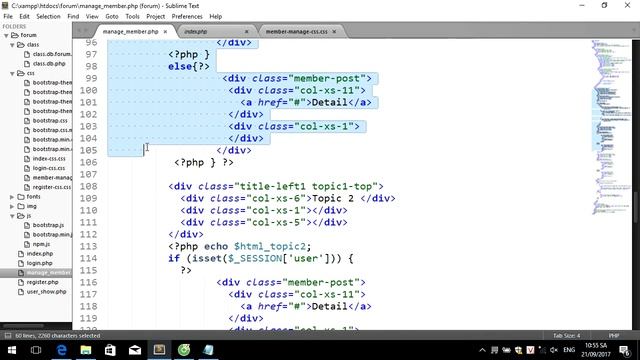Click the forum folder icon

(x=15, y=35)
